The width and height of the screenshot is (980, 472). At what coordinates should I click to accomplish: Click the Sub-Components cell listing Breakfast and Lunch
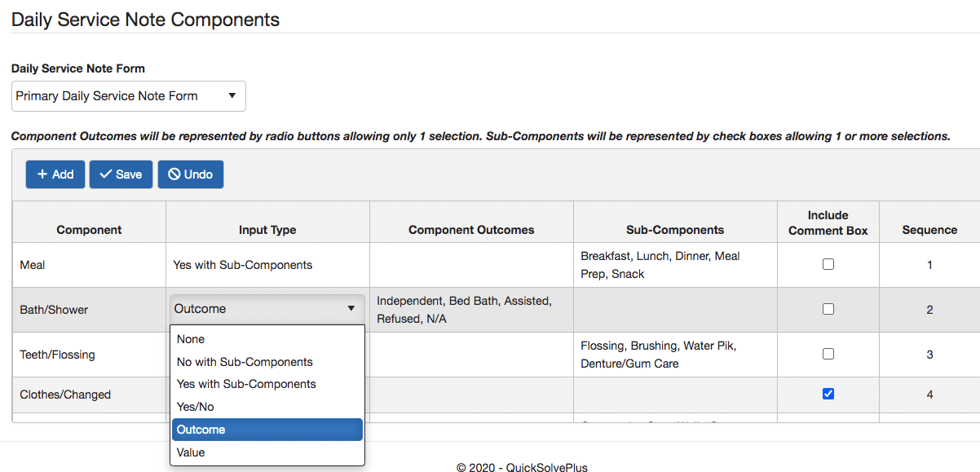point(675,264)
